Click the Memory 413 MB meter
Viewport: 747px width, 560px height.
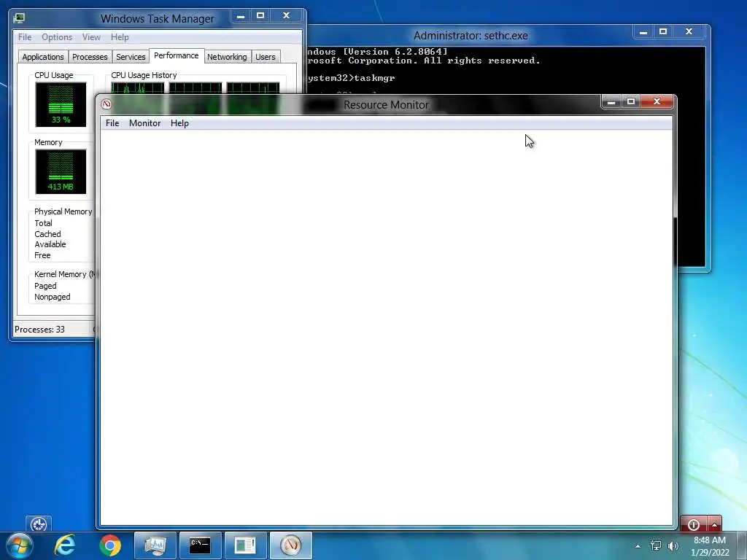[61, 172]
